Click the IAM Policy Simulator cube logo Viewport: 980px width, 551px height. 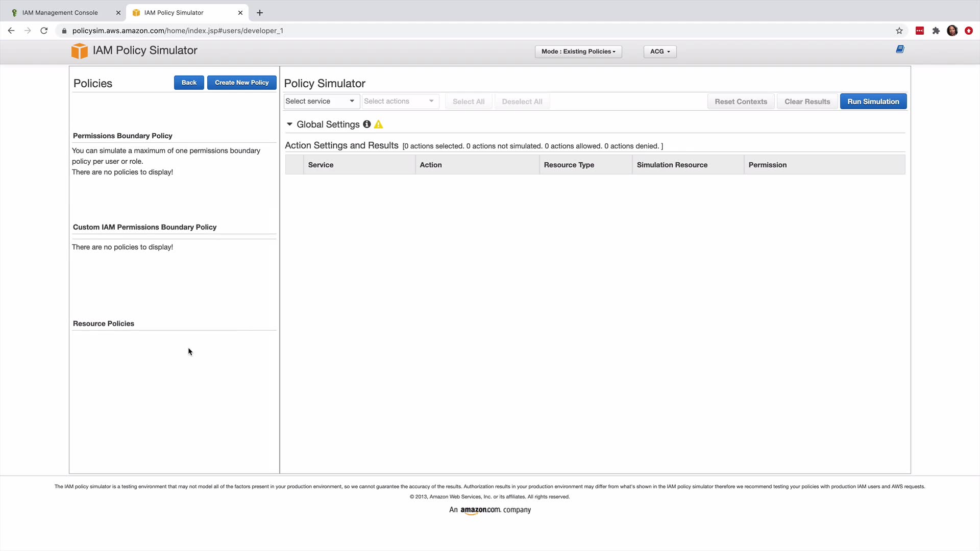point(79,51)
